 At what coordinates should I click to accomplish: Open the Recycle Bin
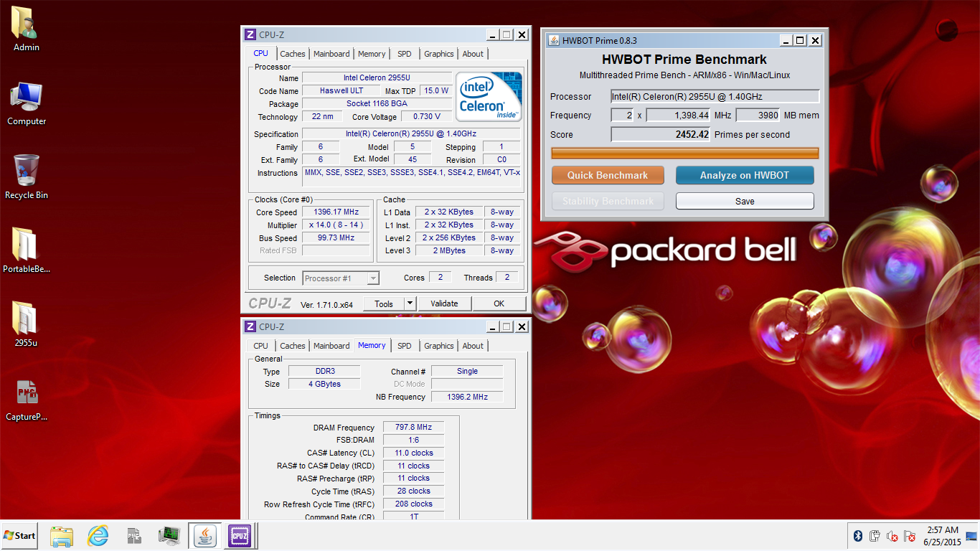coord(27,177)
